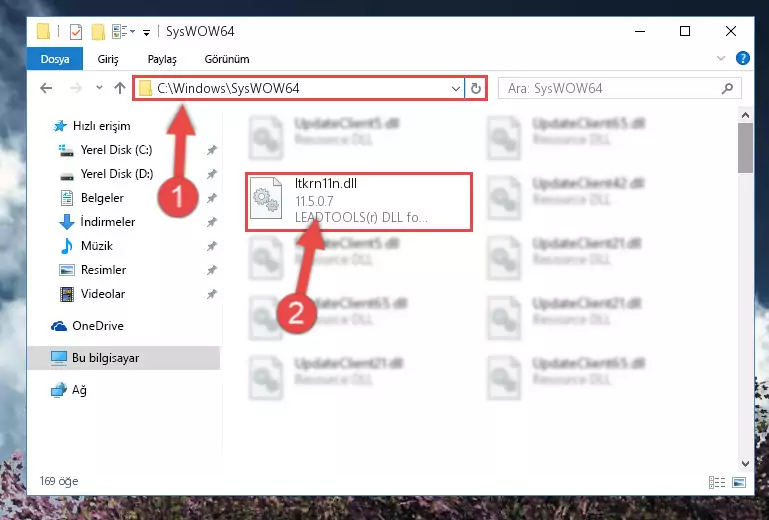Open Yerel Disk (C:) in sidebar
The image size is (769, 520).
click(x=105, y=150)
